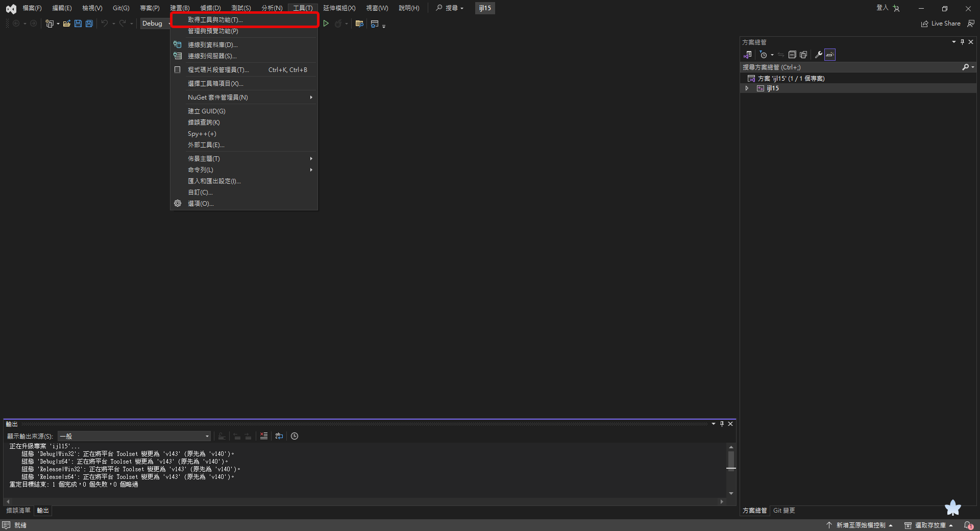Open the Output panel window options arrow

714,424
